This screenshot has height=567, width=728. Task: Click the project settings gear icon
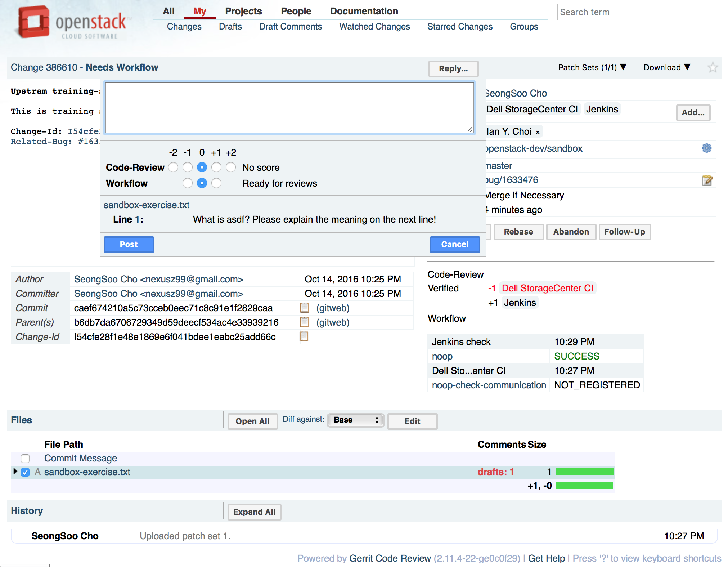(x=706, y=148)
